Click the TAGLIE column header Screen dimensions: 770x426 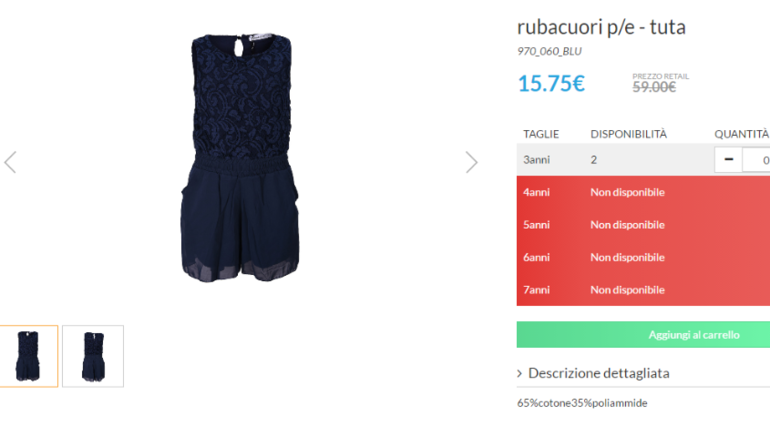coord(541,134)
